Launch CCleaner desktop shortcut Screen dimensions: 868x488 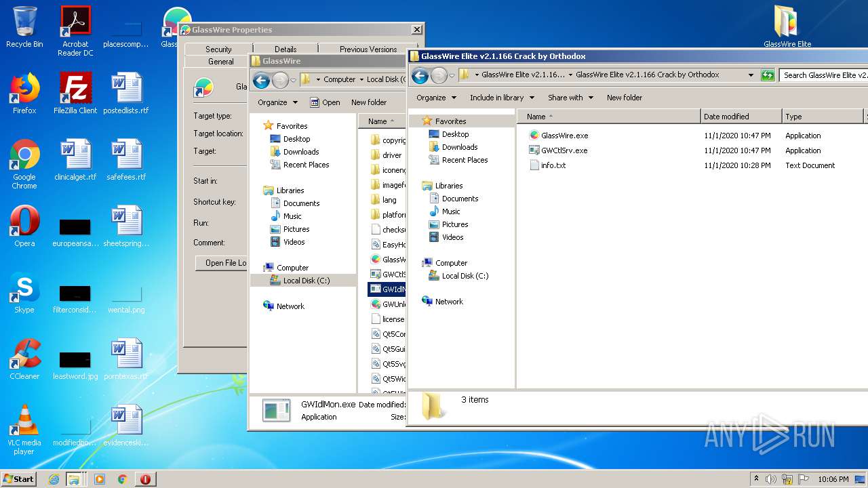click(x=24, y=359)
